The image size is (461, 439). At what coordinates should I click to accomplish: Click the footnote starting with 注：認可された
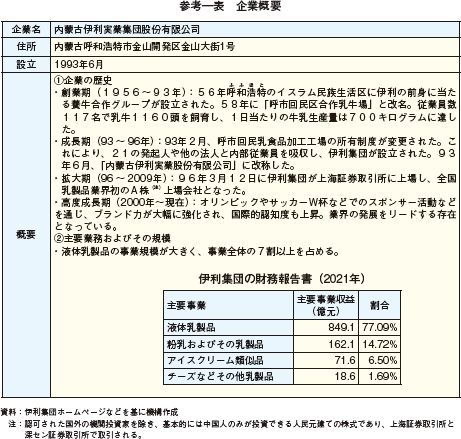pos(231,424)
